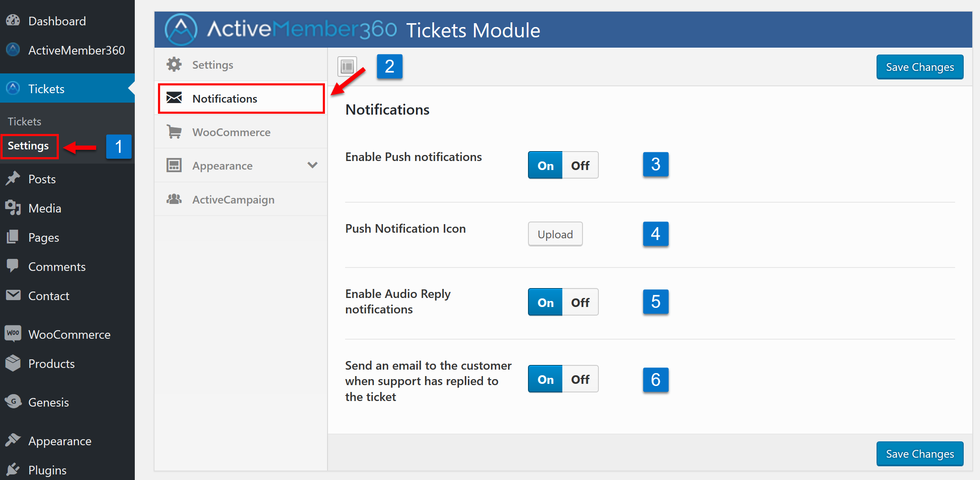This screenshot has width=980, height=480.
Task: Click the Notifications section heading
Action: point(387,110)
